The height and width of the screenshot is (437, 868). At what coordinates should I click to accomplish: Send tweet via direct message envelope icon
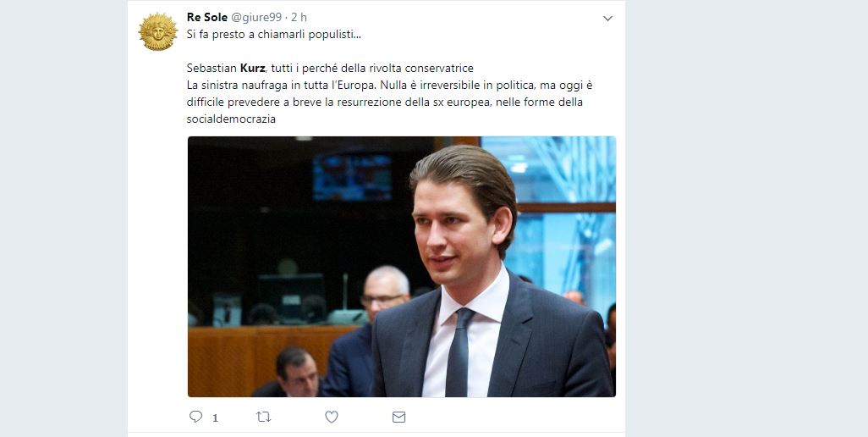[398, 417]
